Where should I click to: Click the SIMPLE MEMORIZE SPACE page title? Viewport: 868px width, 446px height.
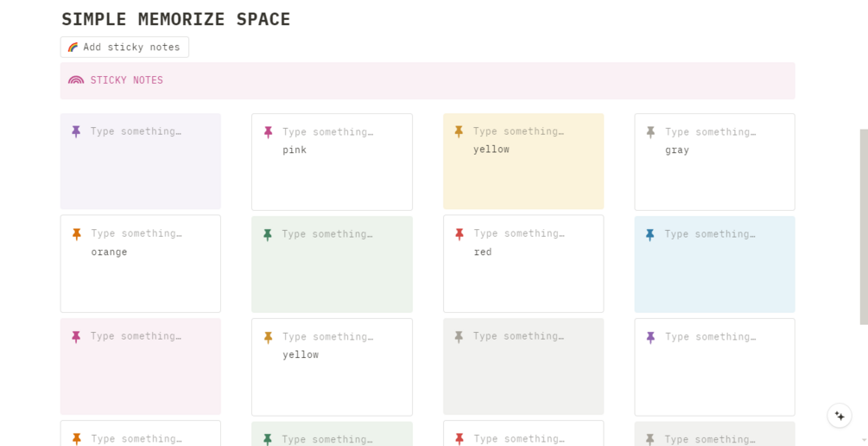(176, 19)
